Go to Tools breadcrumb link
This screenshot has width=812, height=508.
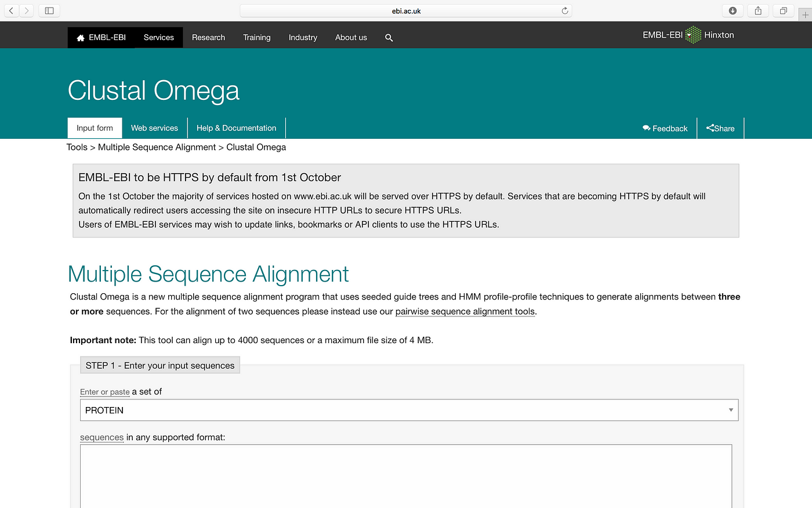pyautogui.click(x=77, y=147)
